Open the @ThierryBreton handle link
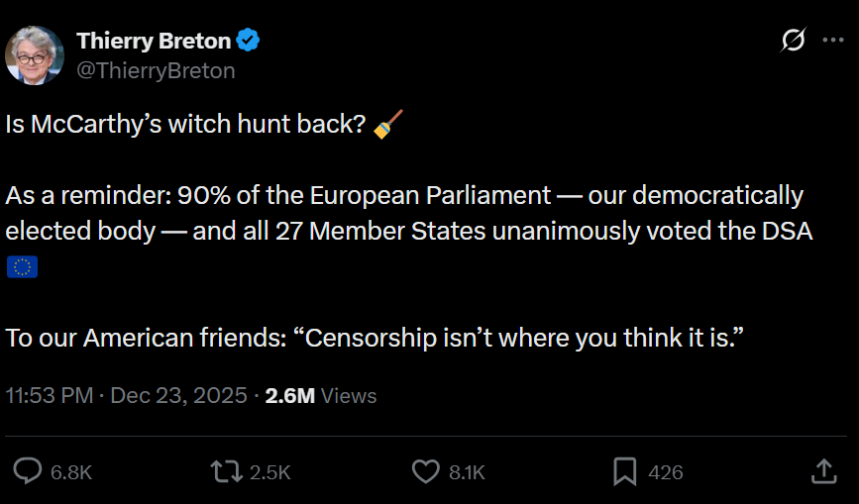 pos(156,70)
